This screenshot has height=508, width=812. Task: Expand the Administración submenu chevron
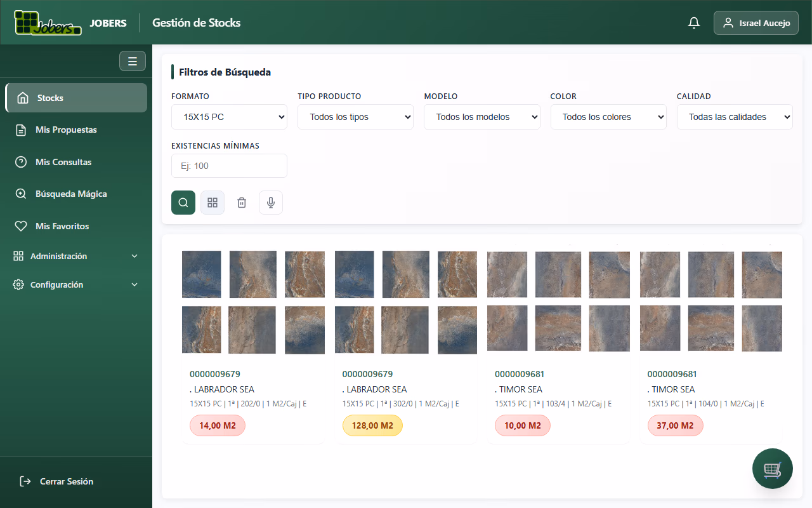coord(134,256)
